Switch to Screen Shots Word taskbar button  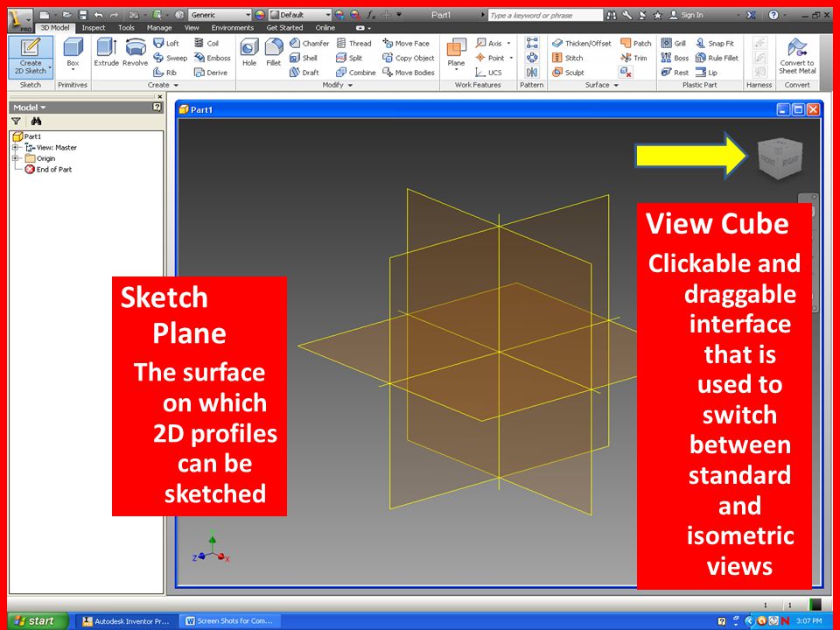[x=228, y=621]
